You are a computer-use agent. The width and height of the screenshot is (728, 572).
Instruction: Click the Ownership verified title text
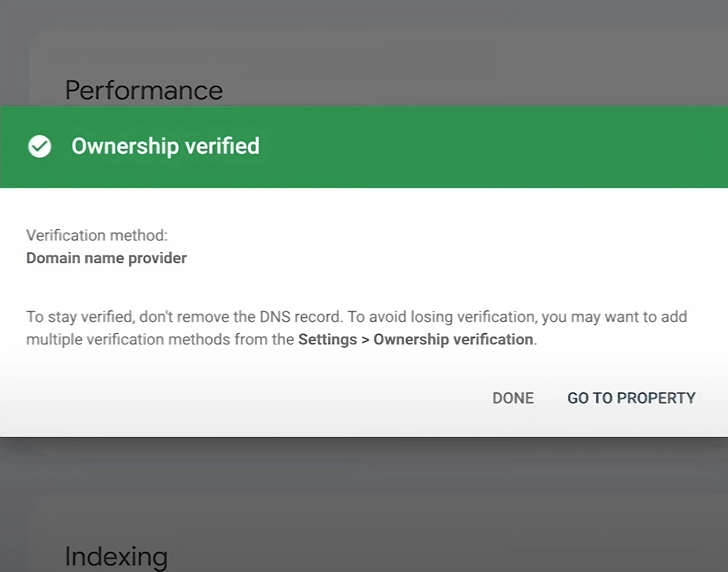point(166,146)
